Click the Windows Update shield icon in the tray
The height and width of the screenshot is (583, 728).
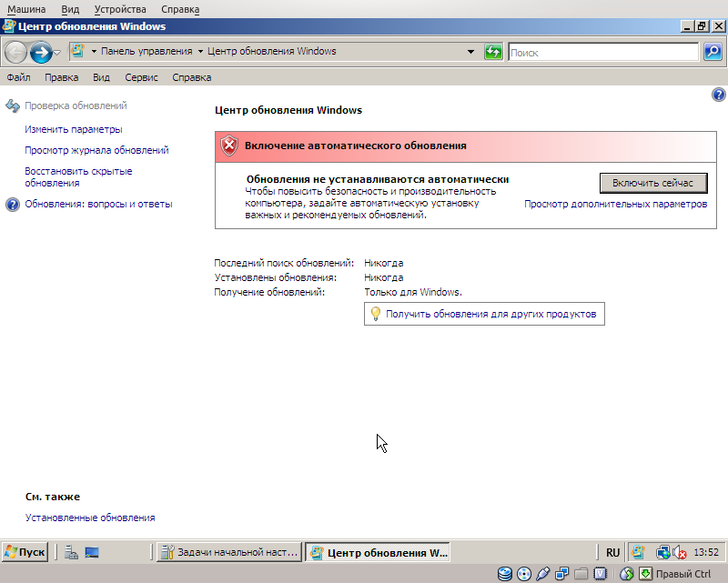coord(638,551)
